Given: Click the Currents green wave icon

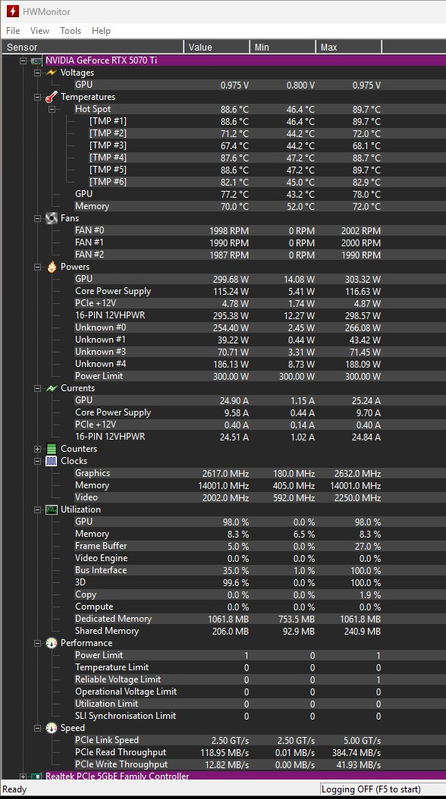Looking at the screenshot, I should tap(51, 388).
